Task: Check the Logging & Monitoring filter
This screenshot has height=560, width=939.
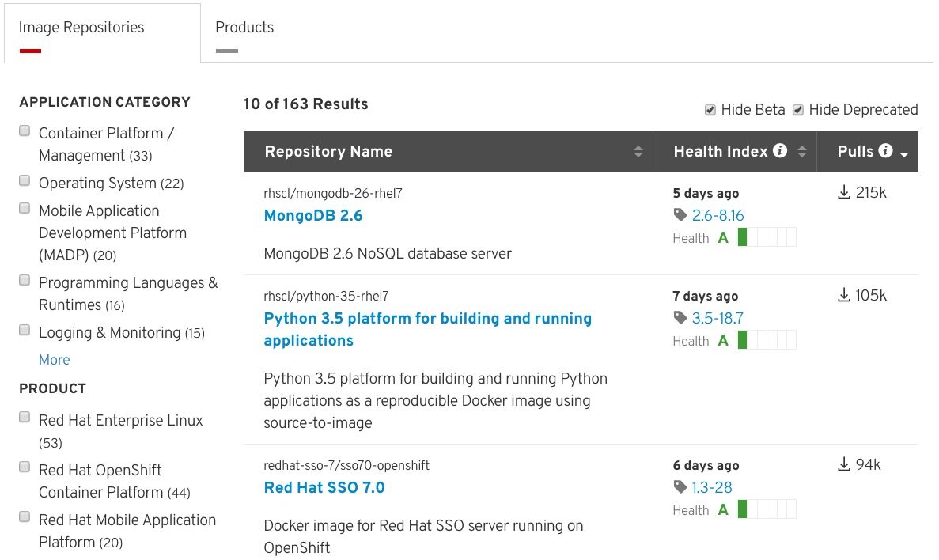Action: [25, 330]
